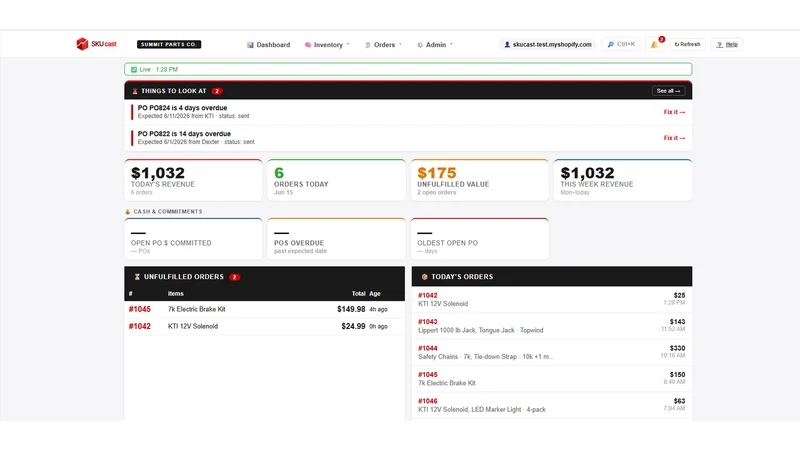Open #1042 in Today's Orders
The height and width of the screenshot is (450, 800).
pos(428,295)
